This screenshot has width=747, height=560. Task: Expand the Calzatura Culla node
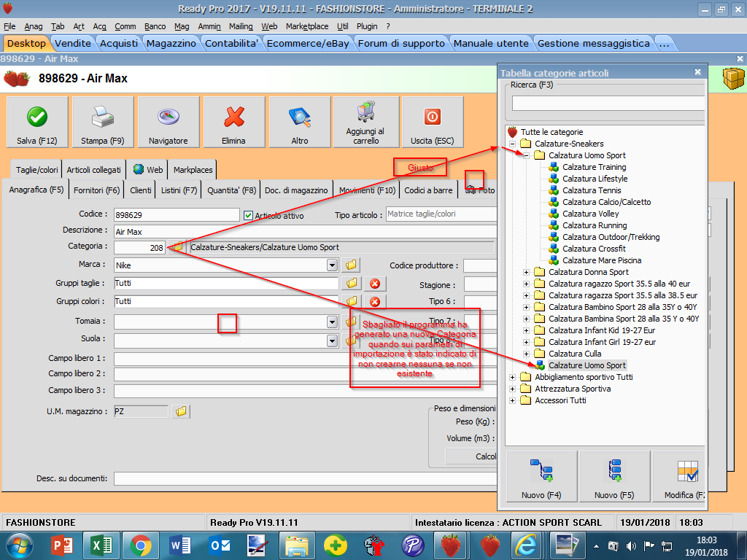(x=526, y=354)
